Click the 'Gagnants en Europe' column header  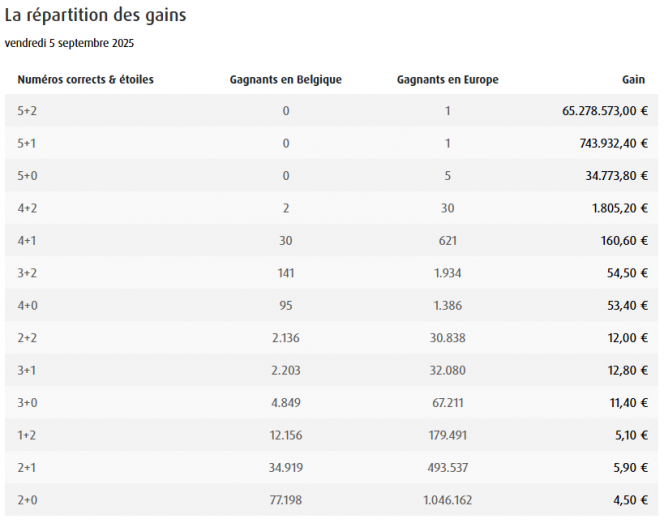click(x=447, y=79)
